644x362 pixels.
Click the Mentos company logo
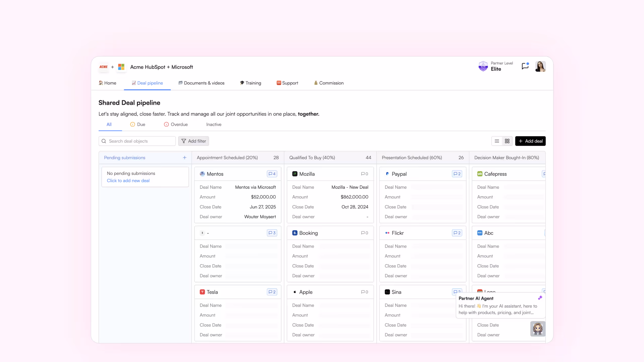(202, 174)
